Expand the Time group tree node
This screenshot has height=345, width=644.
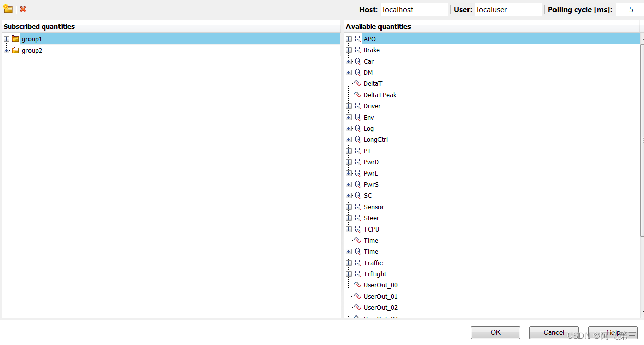point(349,252)
